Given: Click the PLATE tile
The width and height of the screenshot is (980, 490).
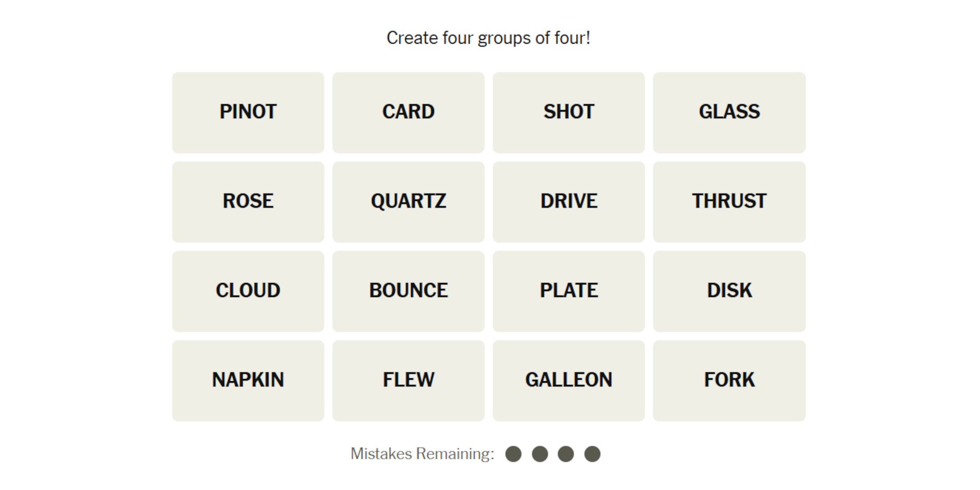Looking at the screenshot, I should click(568, 291).
